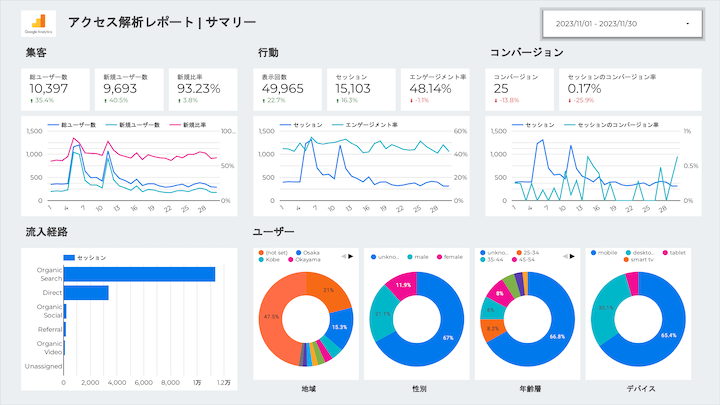
Task: Advance age group legend with right arrow
Action: 571,254
